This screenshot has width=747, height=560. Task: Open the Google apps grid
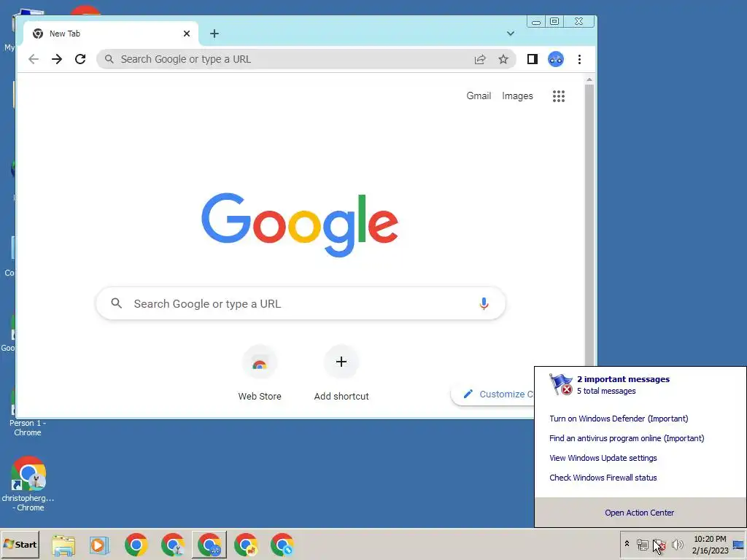558,96
